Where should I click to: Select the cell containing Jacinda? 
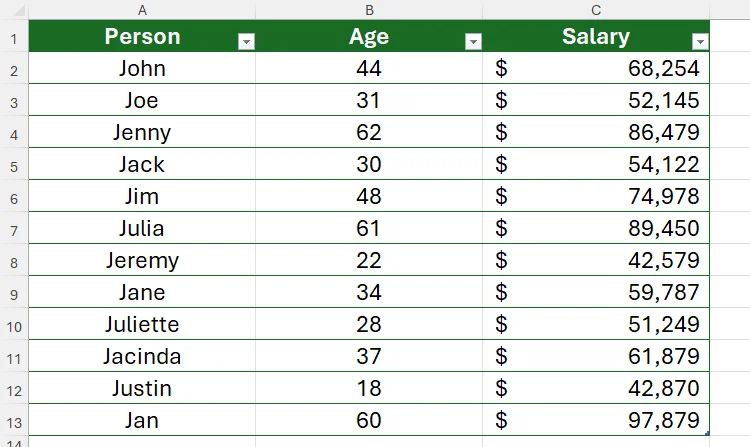[x=142, y=357]
